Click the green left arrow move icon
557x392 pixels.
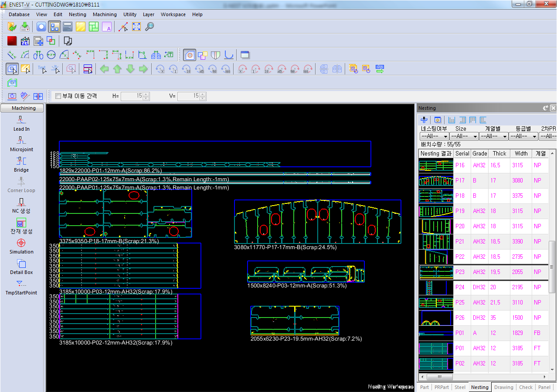(104, 69)
